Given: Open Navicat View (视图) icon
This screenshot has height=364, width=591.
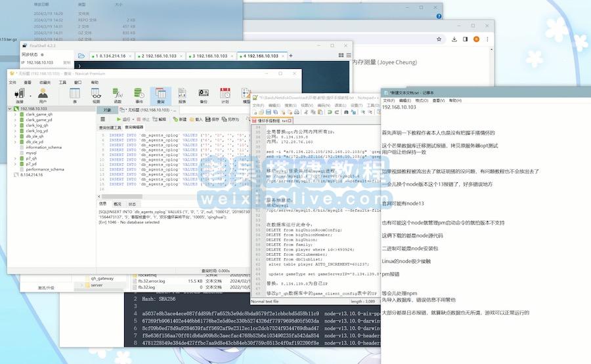Looking at the screenshot, I should pyautogui.click(x=96, y=95).
